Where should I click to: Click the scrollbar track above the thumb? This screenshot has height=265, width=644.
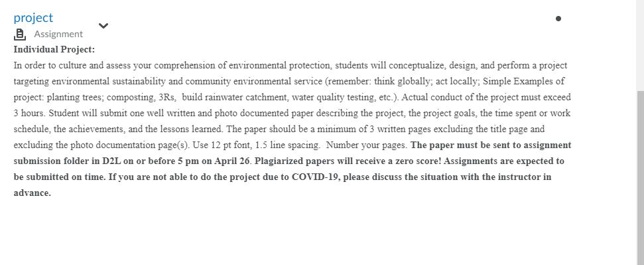tap(640, 45)
